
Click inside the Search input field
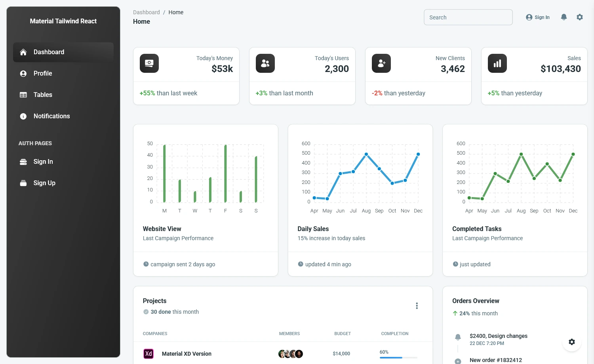coord(468,17)
